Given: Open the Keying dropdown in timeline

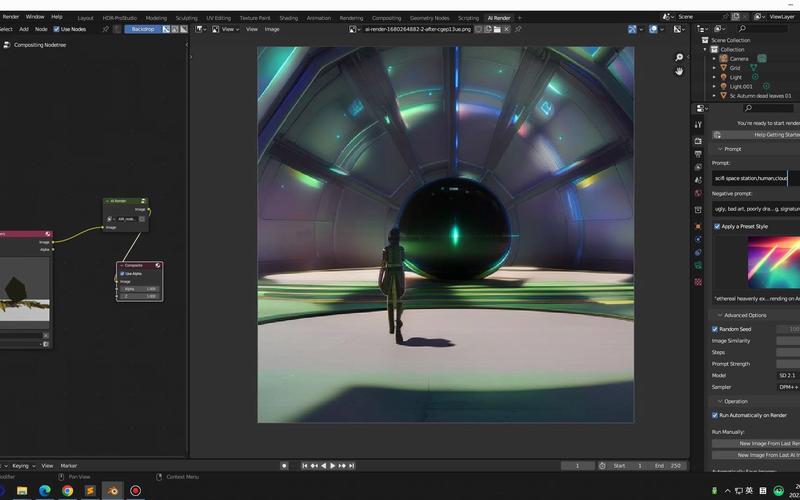Looking at the screenshot, I should coord(23,466).
